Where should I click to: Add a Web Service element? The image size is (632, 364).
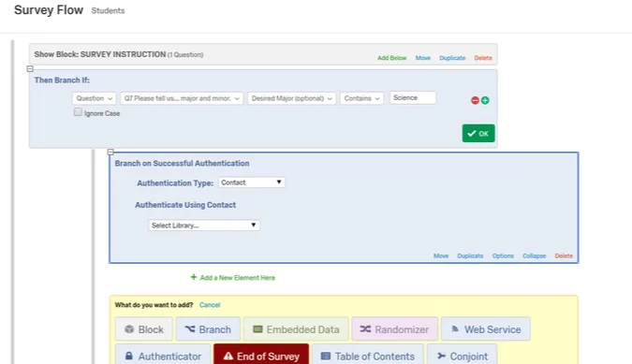[x=485, y=329]
